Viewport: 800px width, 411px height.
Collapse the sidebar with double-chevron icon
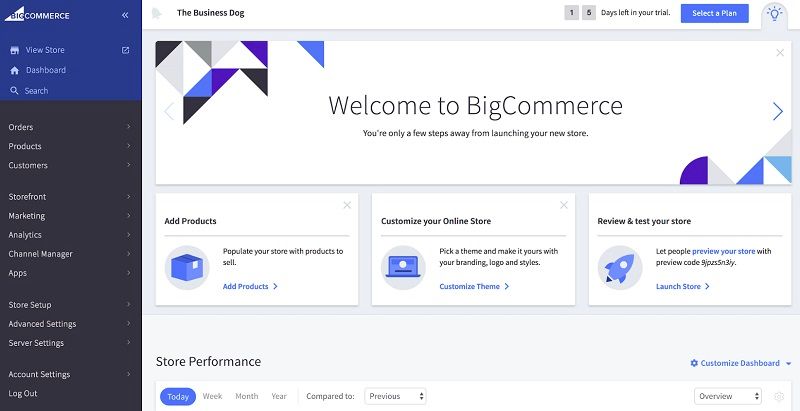click(126, 15)
